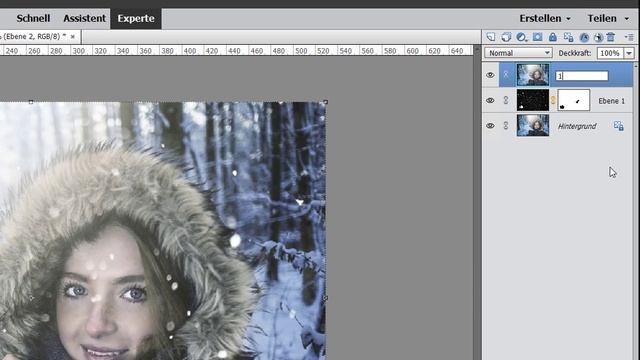This screenshot has width=640, height=360.
Task: Add a layer mask via panel icon
Action: pos(538,37)
